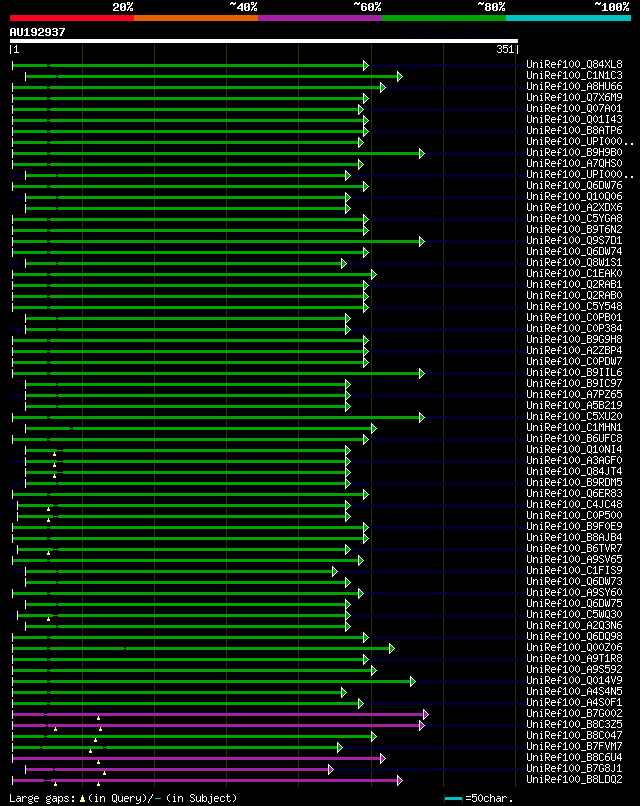The image size is (640, 806).
Task: Click the magenta arrowhead of the B8C3Z5 alignment
Action: point(422,725)
